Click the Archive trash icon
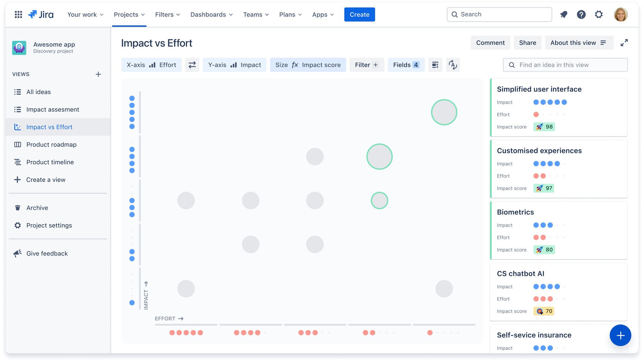 click(18, 208)
